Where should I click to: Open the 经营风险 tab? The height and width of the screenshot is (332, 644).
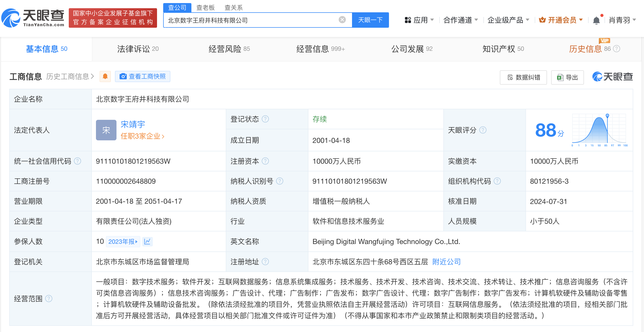click(x=229, y=49)
